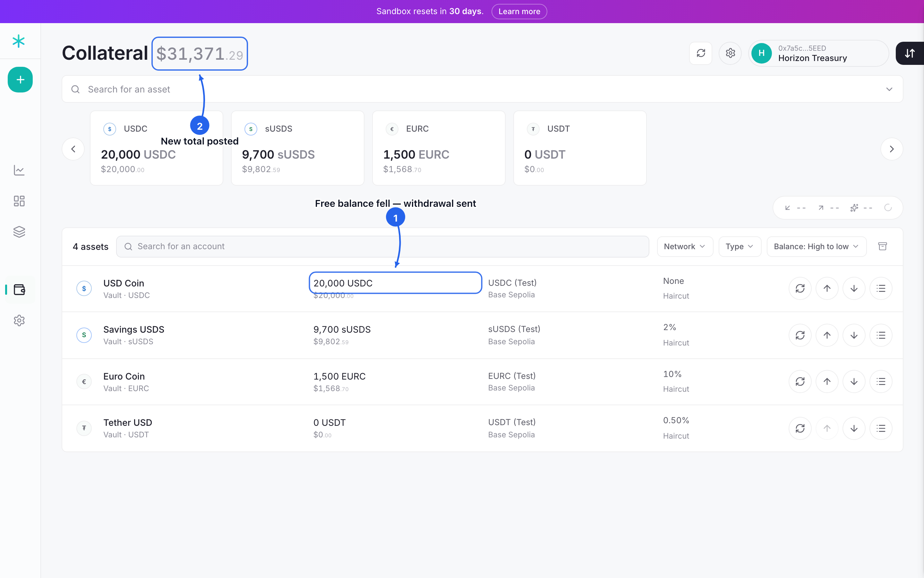
Task: Click the 0.50% haircut value
Action: point(676,421)
